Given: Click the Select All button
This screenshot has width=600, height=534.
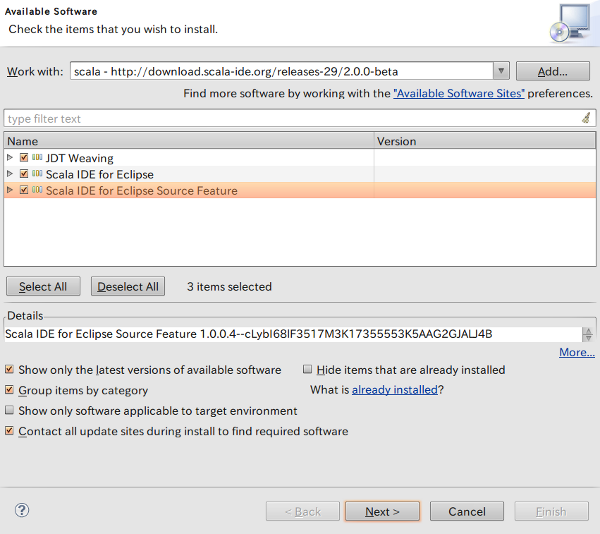Looking at the screenshot, I should tap(43, 286).
